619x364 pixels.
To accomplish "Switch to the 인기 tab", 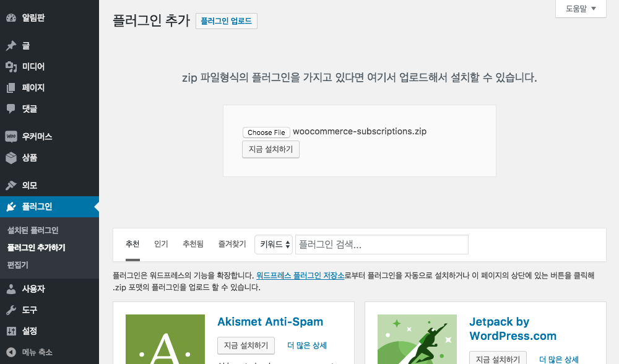I will coord(161,244).
